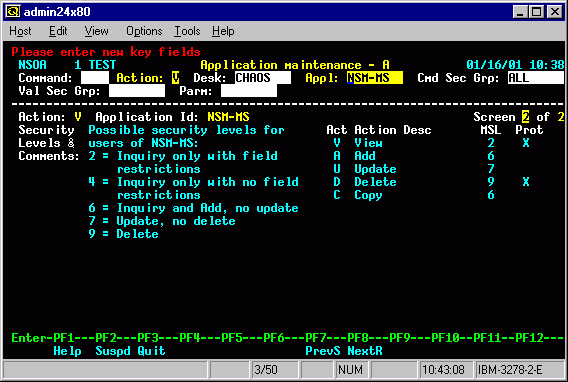Click the 'Application maintenance - A' title
The height and width of the screenshot is (382, 568).
click(x=295, y=65)
